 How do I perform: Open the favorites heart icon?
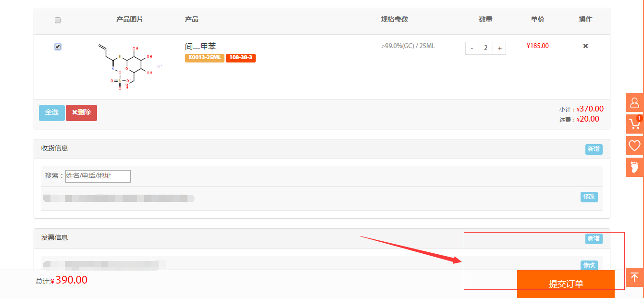click(634, 146)
